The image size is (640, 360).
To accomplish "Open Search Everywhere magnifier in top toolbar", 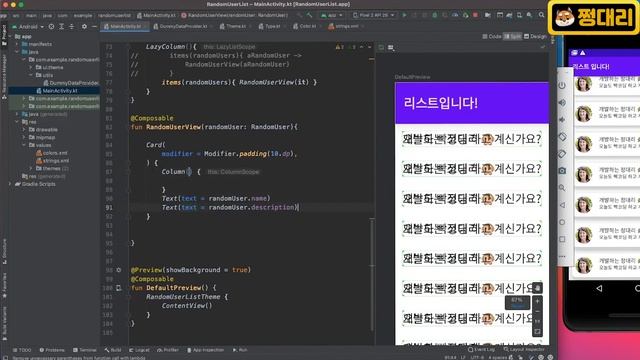I will coord(541,15).
